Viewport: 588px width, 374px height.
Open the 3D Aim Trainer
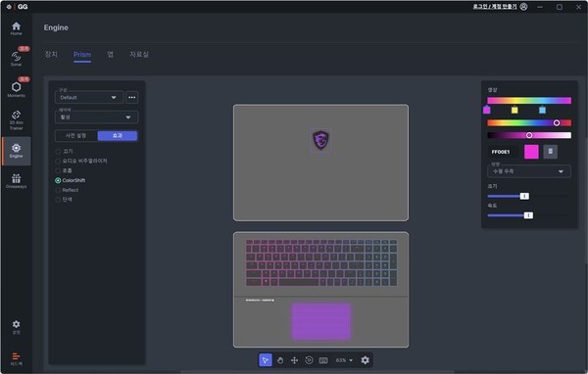(16, 119)
